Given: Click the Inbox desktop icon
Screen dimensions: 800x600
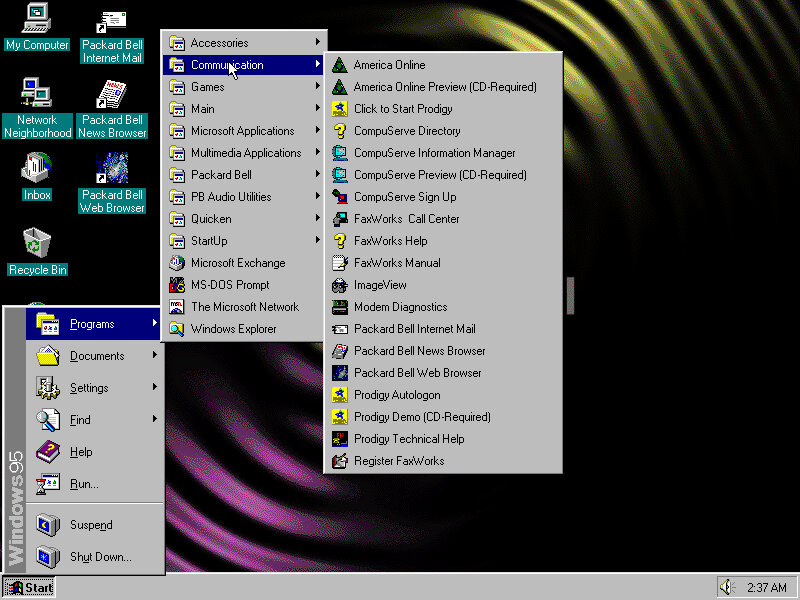Looking at the screenshot, I should point(37,170).
